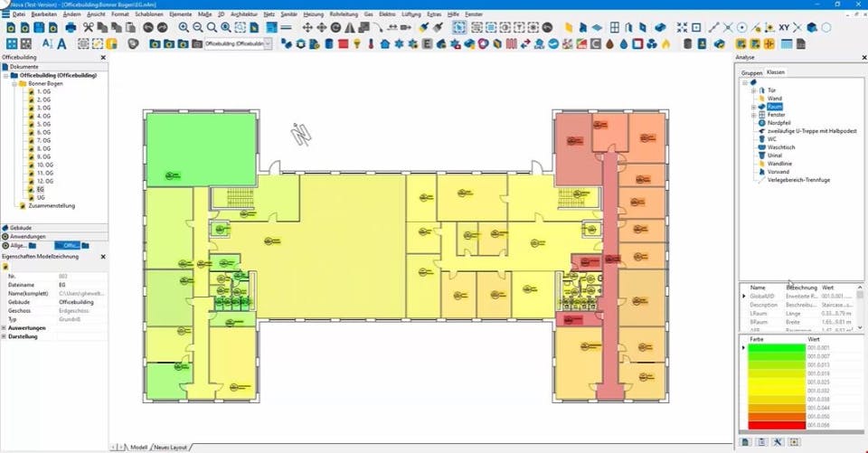Open the Architektur menu

click(x=244, y=14)
